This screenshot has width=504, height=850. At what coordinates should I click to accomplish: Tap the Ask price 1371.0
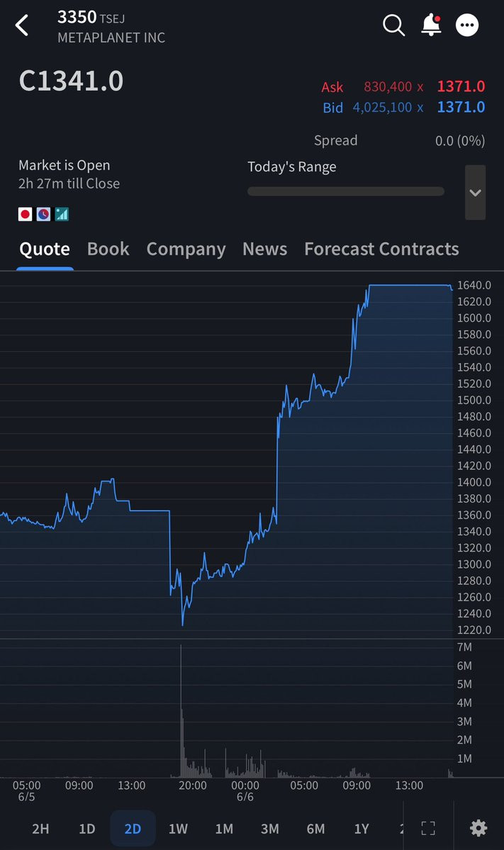click(x=461, y=86)
